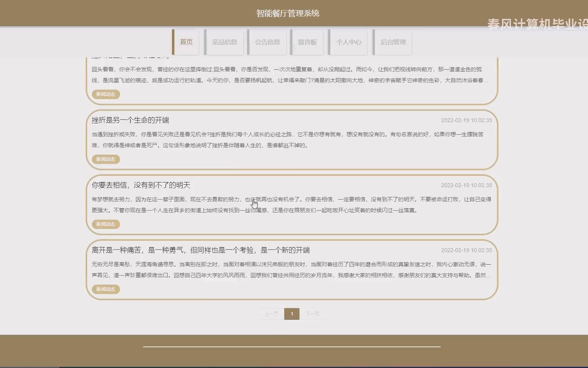Navigate to the 后台管理 tab

click(393, 42)
